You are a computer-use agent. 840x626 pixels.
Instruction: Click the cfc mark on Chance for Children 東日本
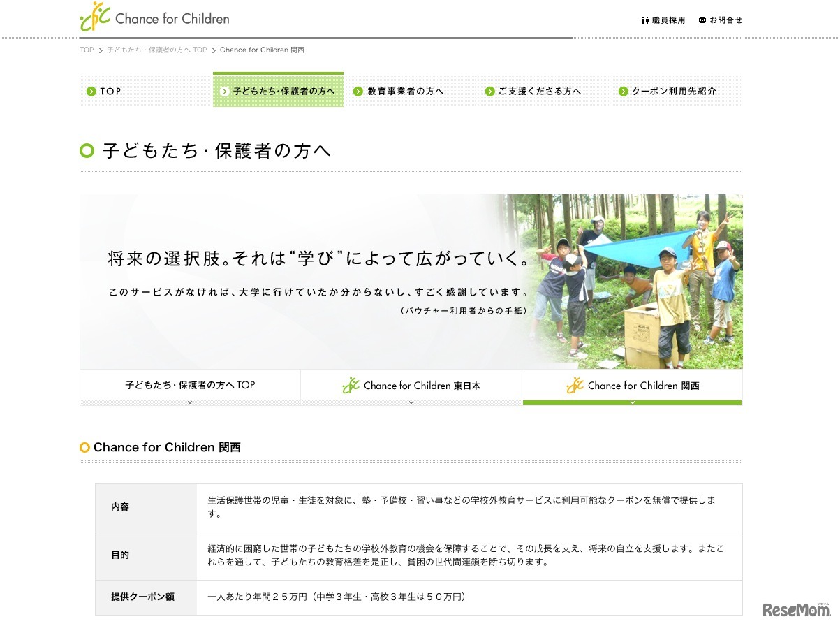coord(351,384)
